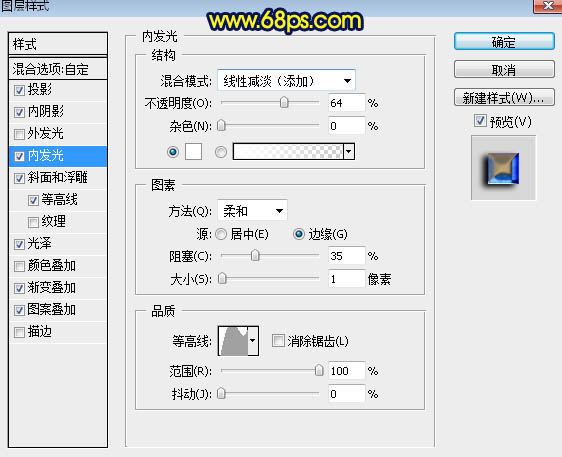The width and height of the screenshot is (562, 457).
Task: Open the contour curve picker thumbnail
Action: [x=233, y=341]
